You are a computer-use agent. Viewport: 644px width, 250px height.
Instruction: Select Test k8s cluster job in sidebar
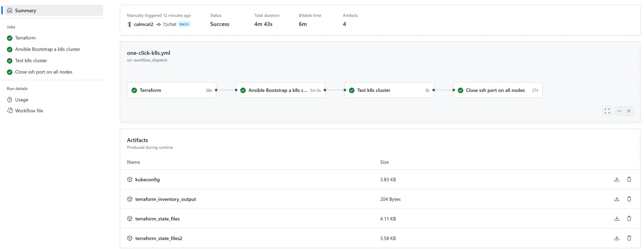(31, 60)
